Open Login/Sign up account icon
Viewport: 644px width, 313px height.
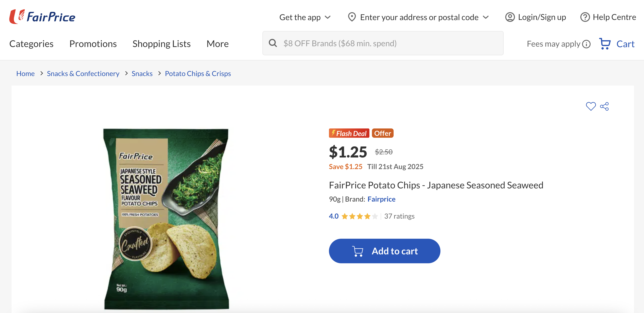click(510, 17)
